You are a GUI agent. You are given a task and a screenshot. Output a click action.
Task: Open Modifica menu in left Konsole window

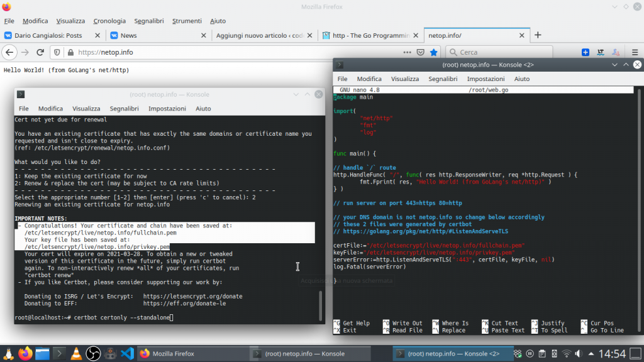point(50,109)
